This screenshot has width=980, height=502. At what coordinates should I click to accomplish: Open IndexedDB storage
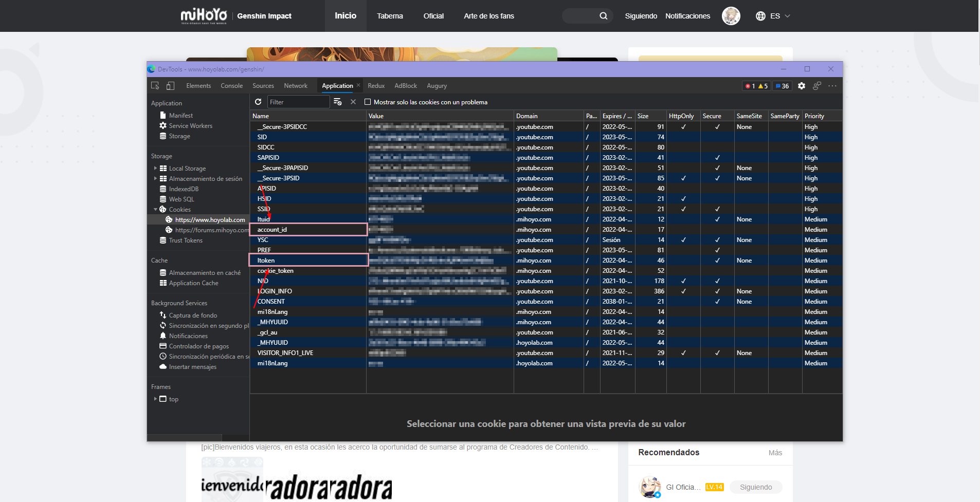tap(184, 189)
